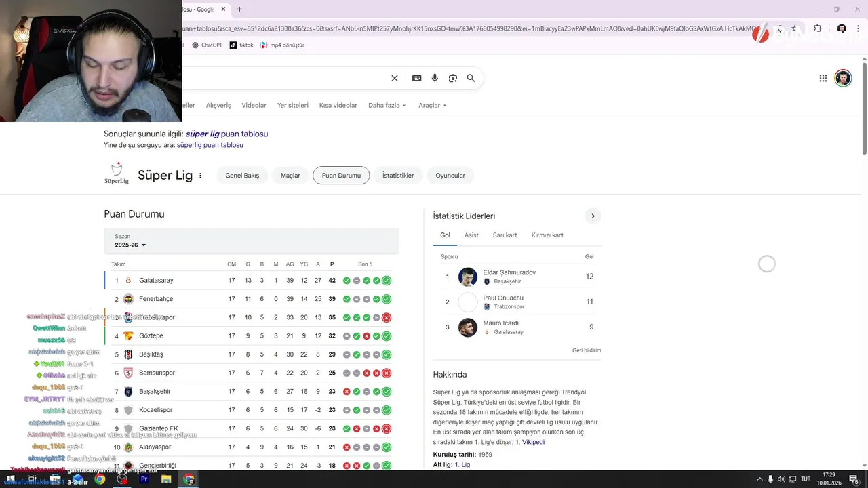868x488 pixels.
Task: Click the Göztepe team logo
Action: (x=128, y=336)
